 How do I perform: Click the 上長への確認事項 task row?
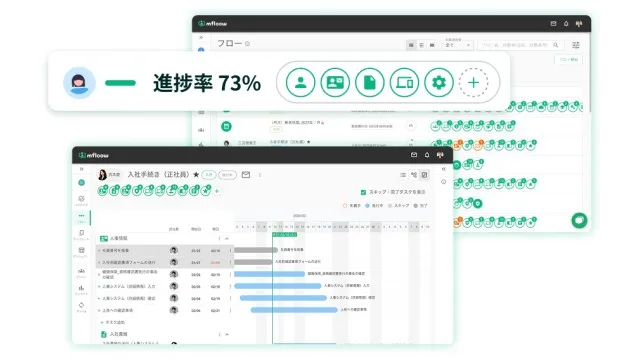point(165,311)
